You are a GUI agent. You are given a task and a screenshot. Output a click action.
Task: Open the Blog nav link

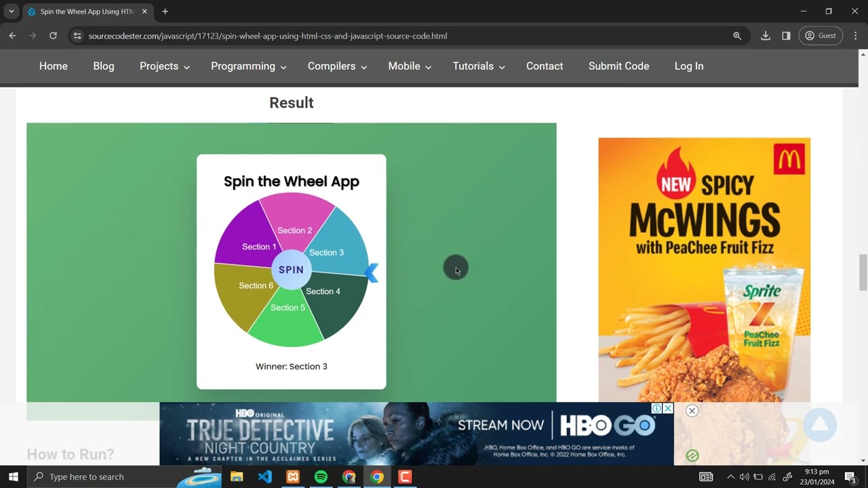pyautogui.click(x=104, y=66)
